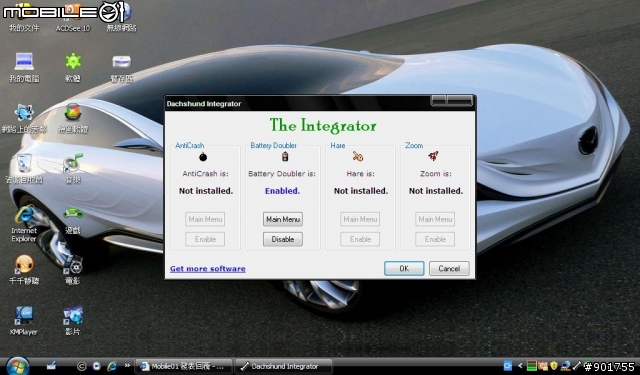640x375 pixels.
Task: Switch to the Mobile01 taskbar window
Action: (184, 366)
